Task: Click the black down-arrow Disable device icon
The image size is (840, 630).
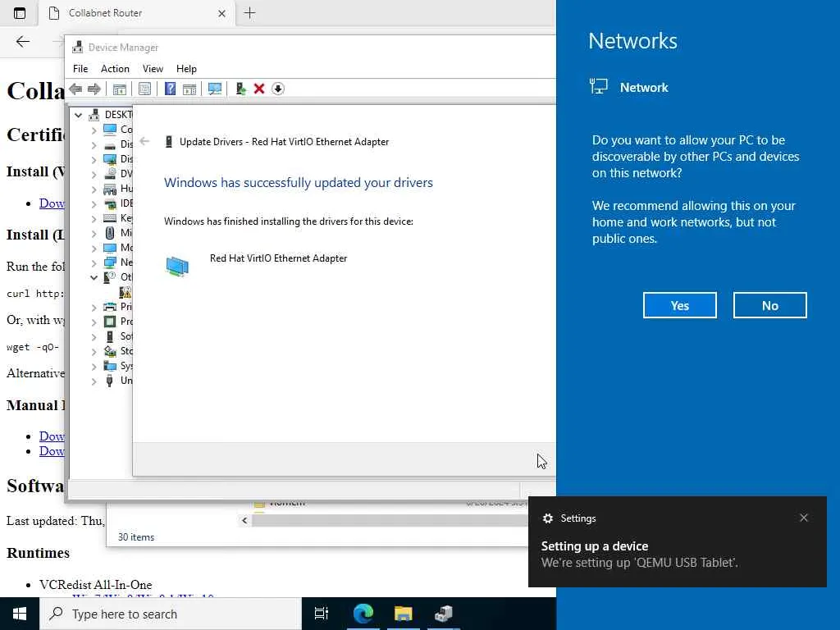Action: click(278, 89)
